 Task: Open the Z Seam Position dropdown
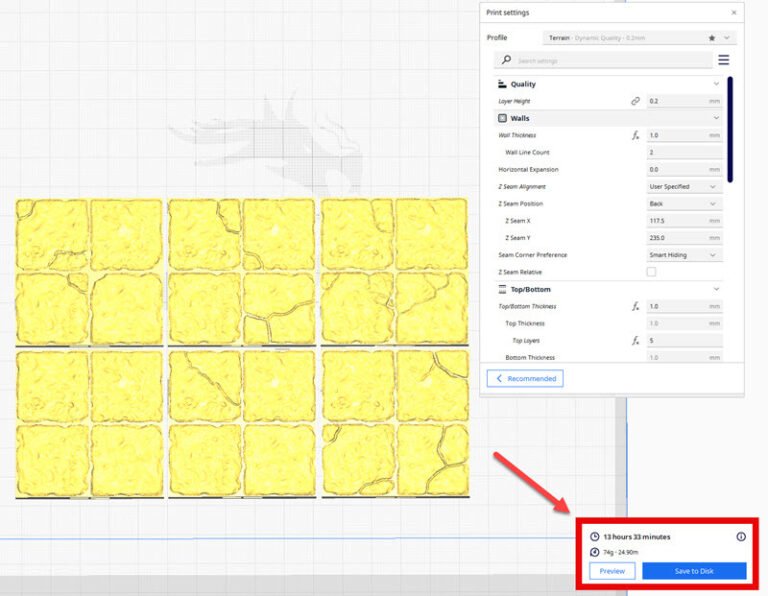pos(684,204)
